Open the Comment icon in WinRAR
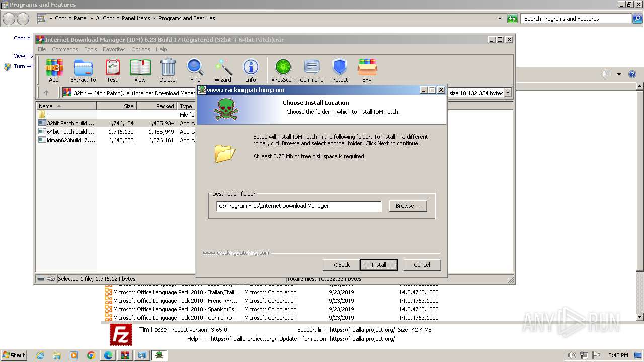The height and width of the screenshot is (362, 644). tap(311, 70)
